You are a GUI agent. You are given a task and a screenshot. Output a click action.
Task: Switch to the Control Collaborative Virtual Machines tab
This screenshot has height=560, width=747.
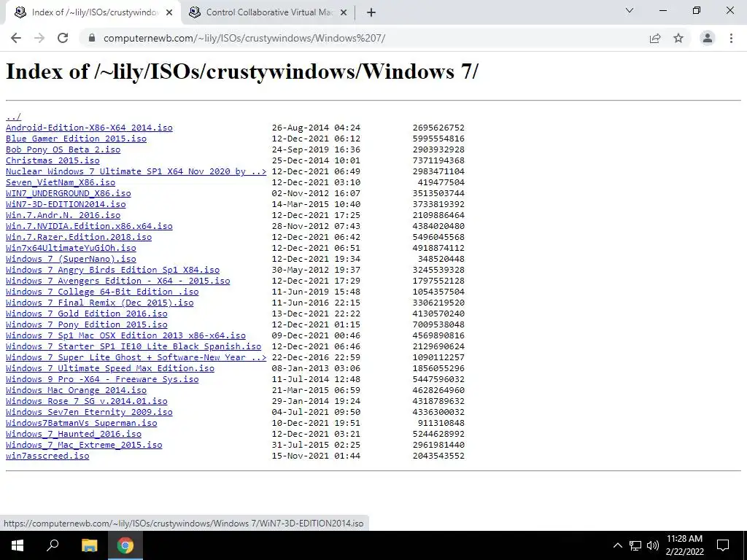(x=268, y=12)
